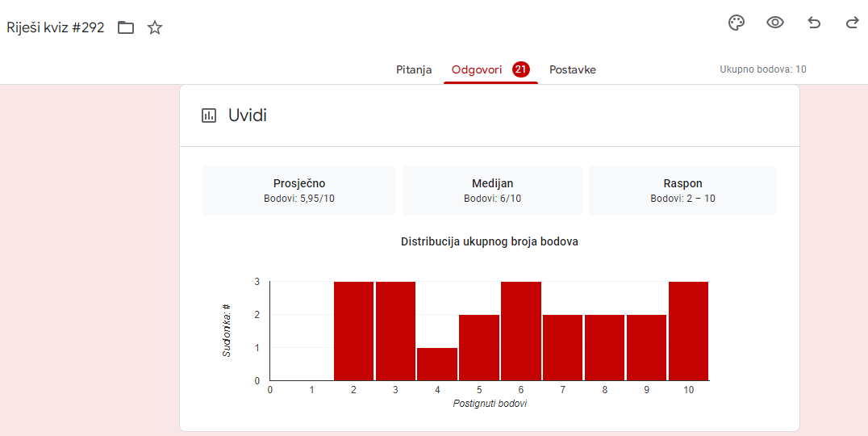Click the form title Riješi kviz #292
Viewport: 868px width, 436px height.
[x=56, y=27]
